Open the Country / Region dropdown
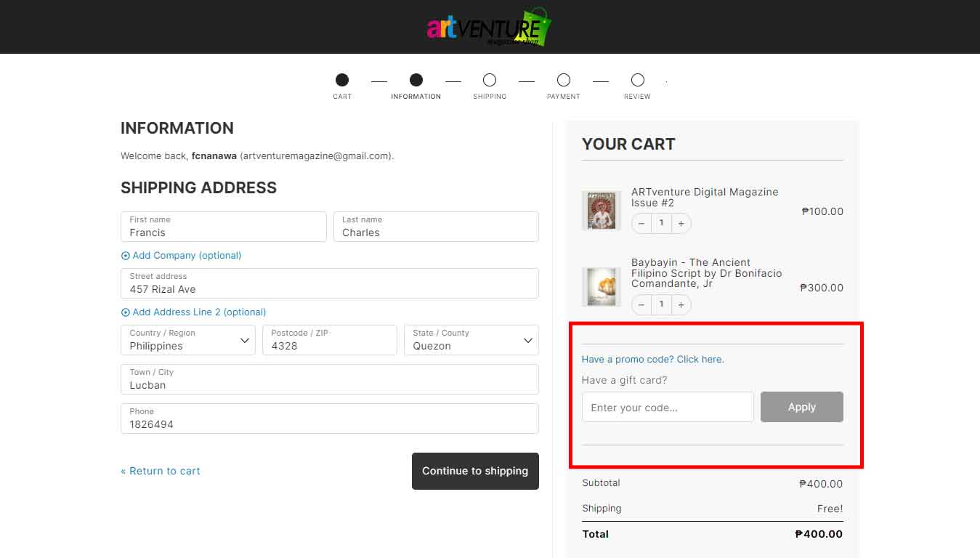 188,340
